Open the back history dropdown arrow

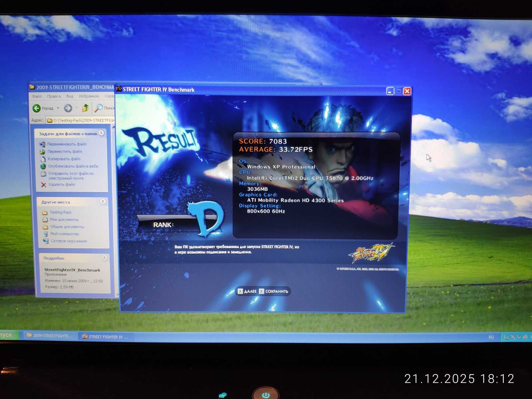click(x=58, y=108)
